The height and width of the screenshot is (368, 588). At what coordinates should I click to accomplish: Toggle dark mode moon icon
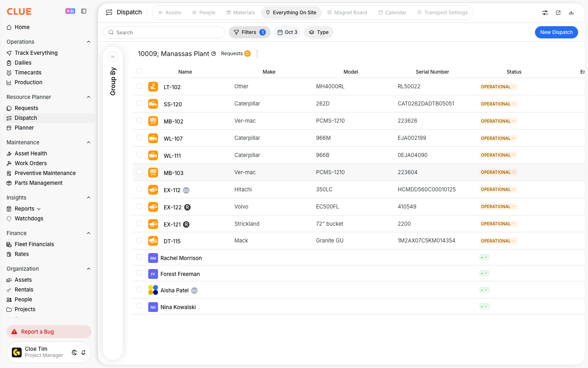coord(74,352)
